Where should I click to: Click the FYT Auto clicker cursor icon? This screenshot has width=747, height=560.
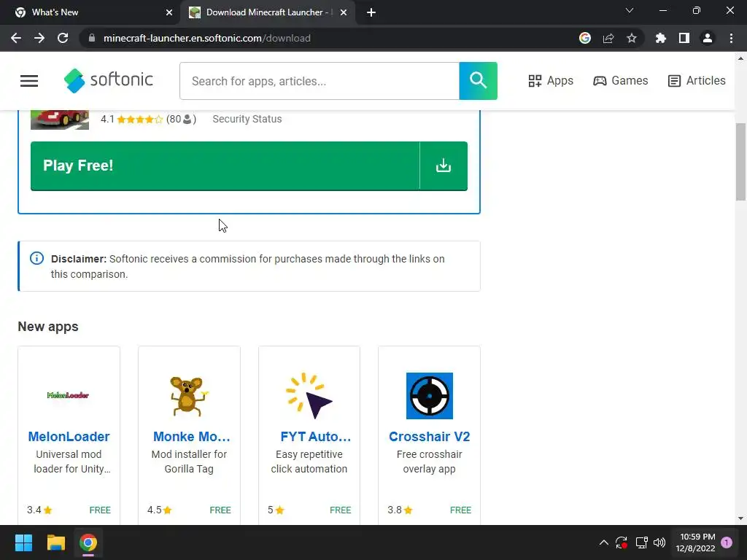point(309,396)
